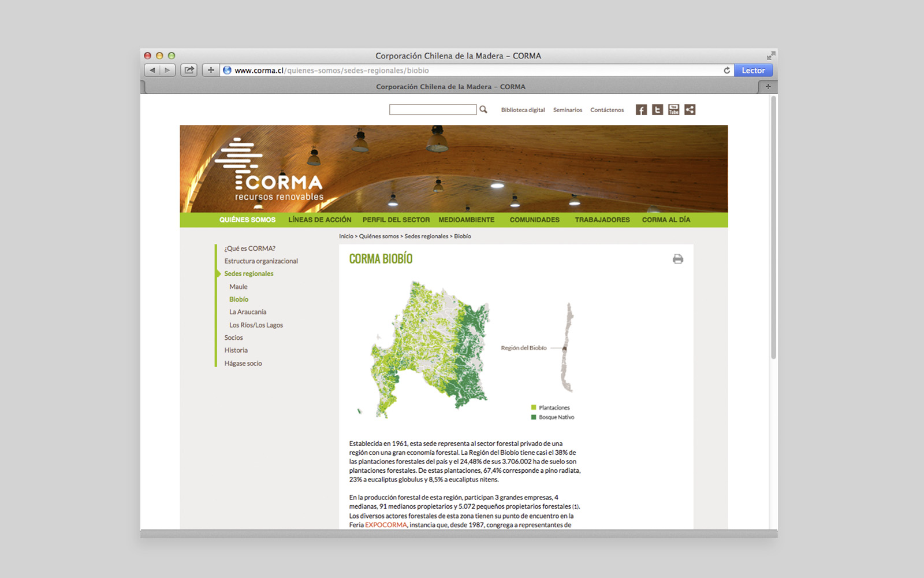The width and height of the screenshot is (924, 578).
Task: Click the Biobío region map image
Action: point(430,349)
